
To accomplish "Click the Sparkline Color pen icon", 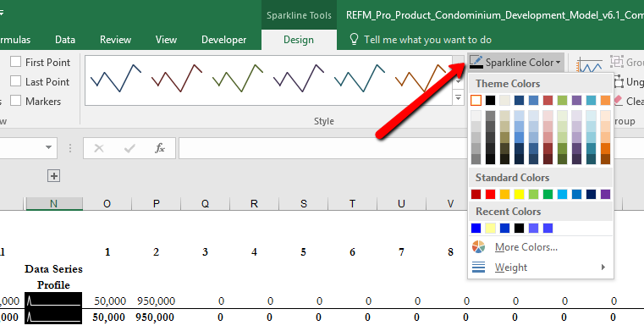I will tap(476, 62).
